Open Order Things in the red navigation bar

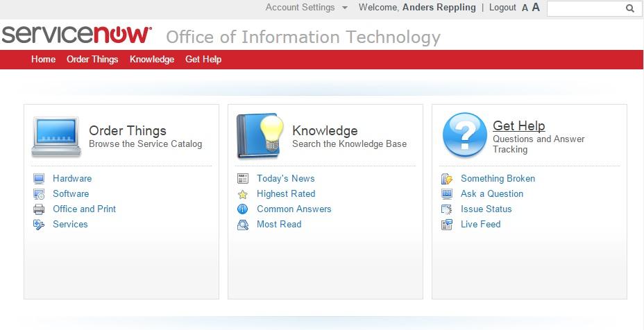[x=92, y=59]
